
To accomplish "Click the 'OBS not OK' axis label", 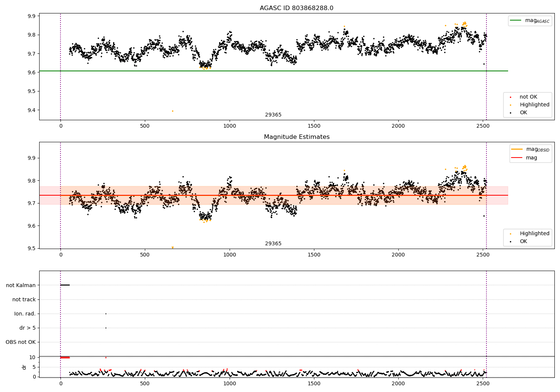I will tap(21, 342).
